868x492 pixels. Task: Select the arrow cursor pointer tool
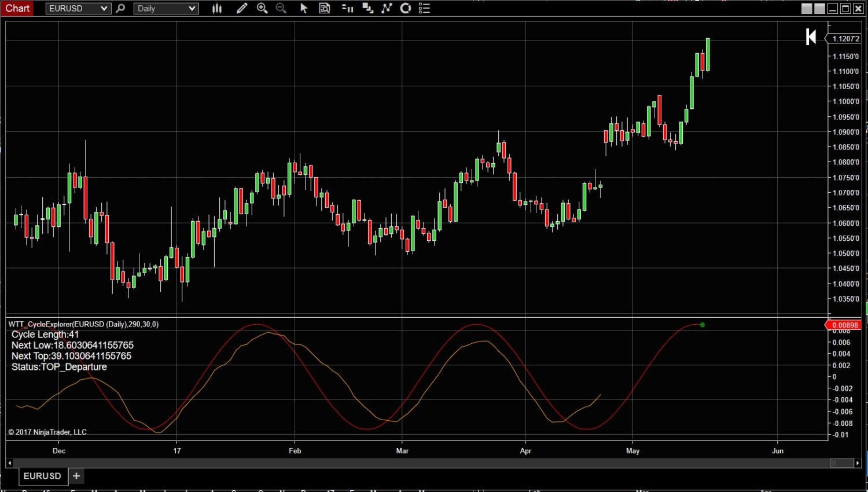(x=303, y=8)
